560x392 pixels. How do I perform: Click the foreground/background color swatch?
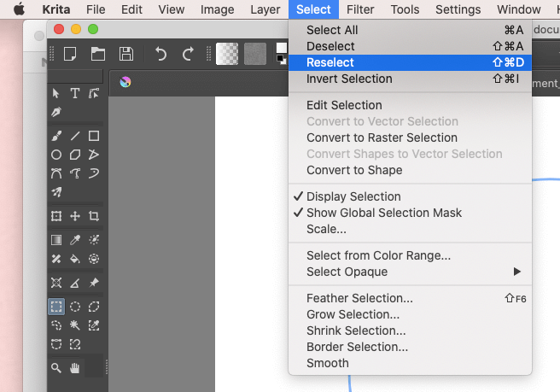[282, 54]
